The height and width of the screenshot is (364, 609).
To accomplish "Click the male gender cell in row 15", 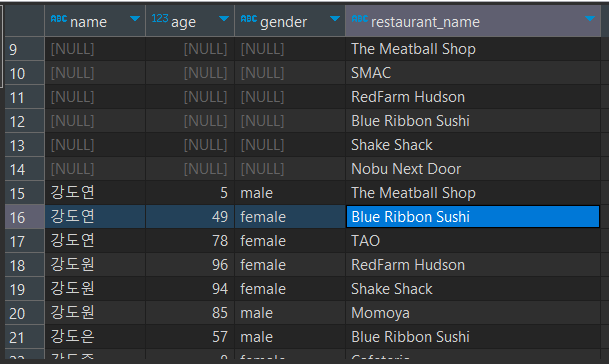I will click(290, 193).
